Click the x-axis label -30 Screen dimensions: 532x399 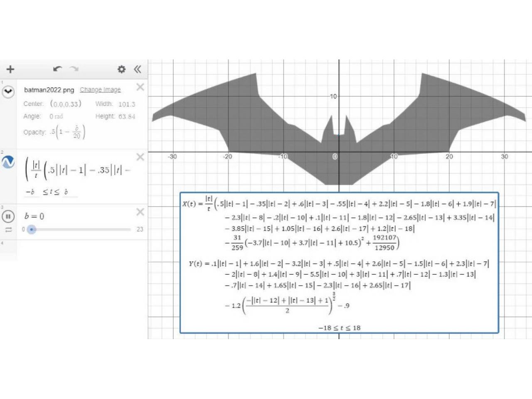coord(172,157)
